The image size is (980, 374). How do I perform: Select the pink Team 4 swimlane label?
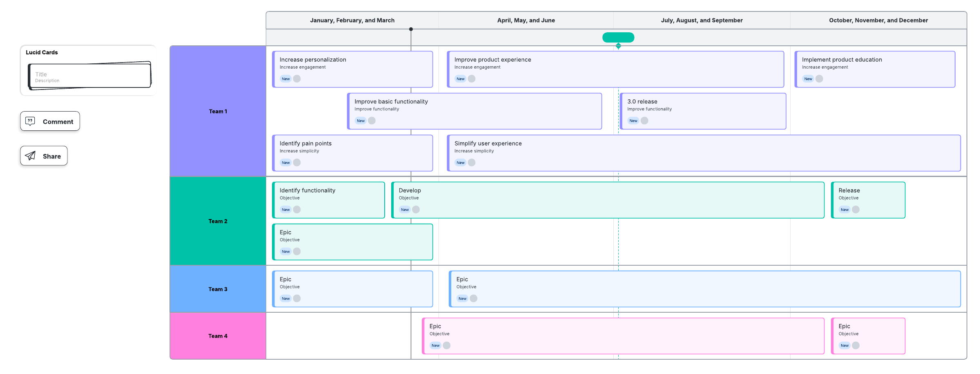pyautogui.click(x=218, y=336)
